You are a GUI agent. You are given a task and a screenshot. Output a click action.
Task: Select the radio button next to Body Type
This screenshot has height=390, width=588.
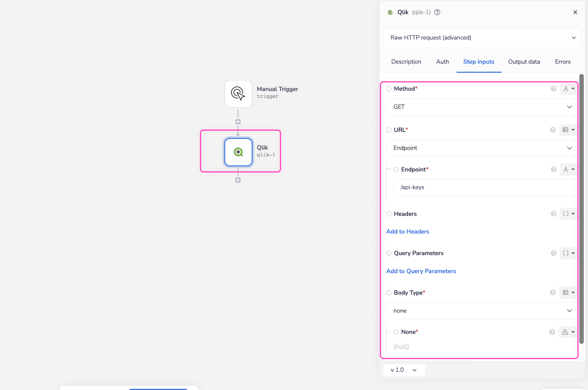tap(389, 293)
